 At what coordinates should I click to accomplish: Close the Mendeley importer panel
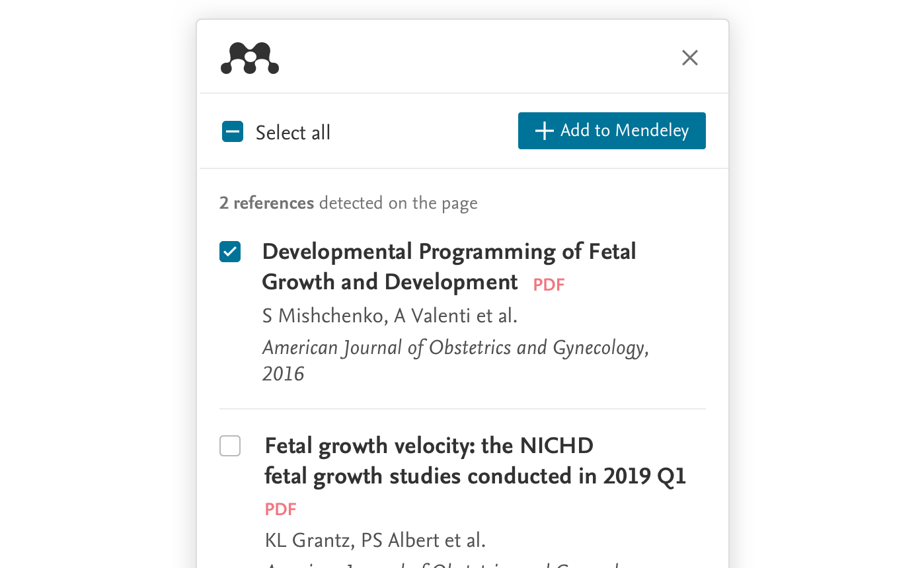coord(689,58)
